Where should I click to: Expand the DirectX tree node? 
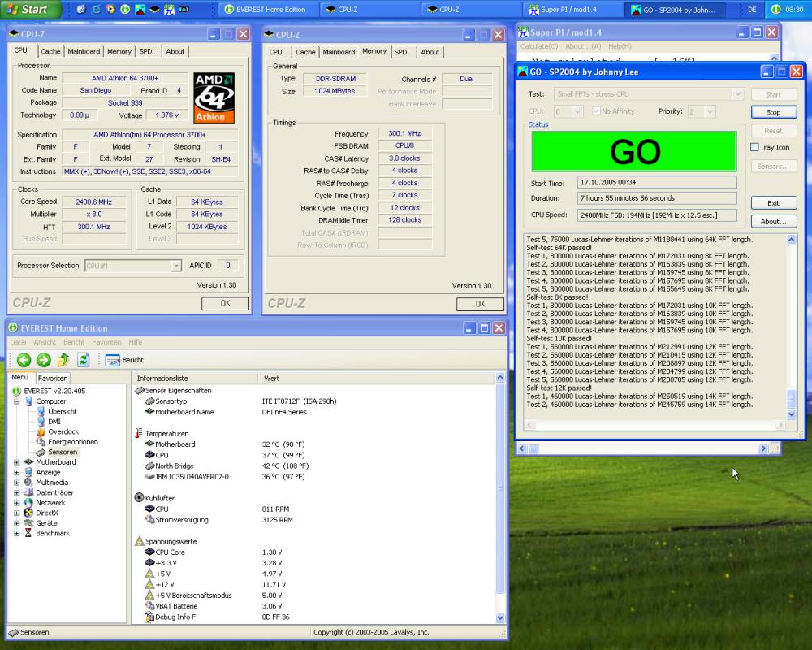tap(16, 513)
